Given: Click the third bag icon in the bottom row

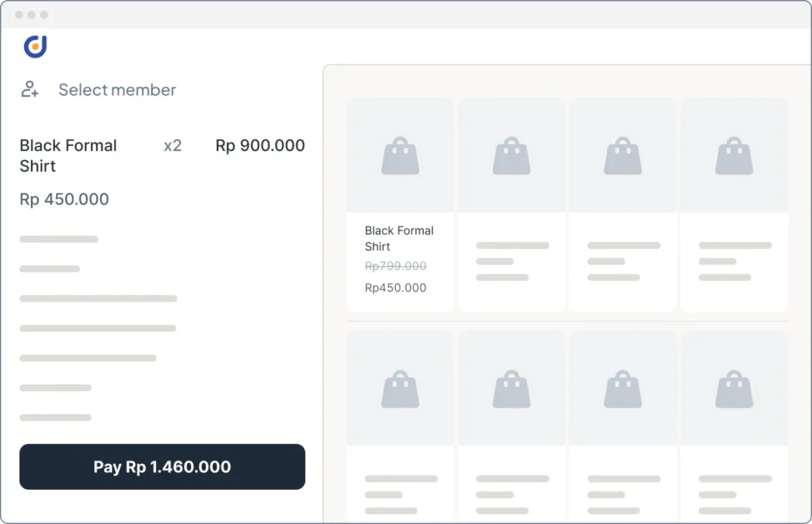Looking at the screenshot, I should tap(623, 390).
